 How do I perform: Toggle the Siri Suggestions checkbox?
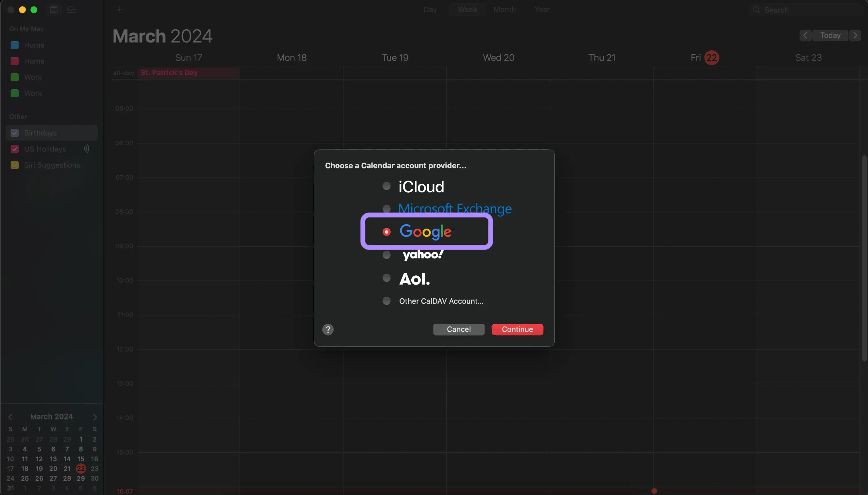(x=15, y=165)
